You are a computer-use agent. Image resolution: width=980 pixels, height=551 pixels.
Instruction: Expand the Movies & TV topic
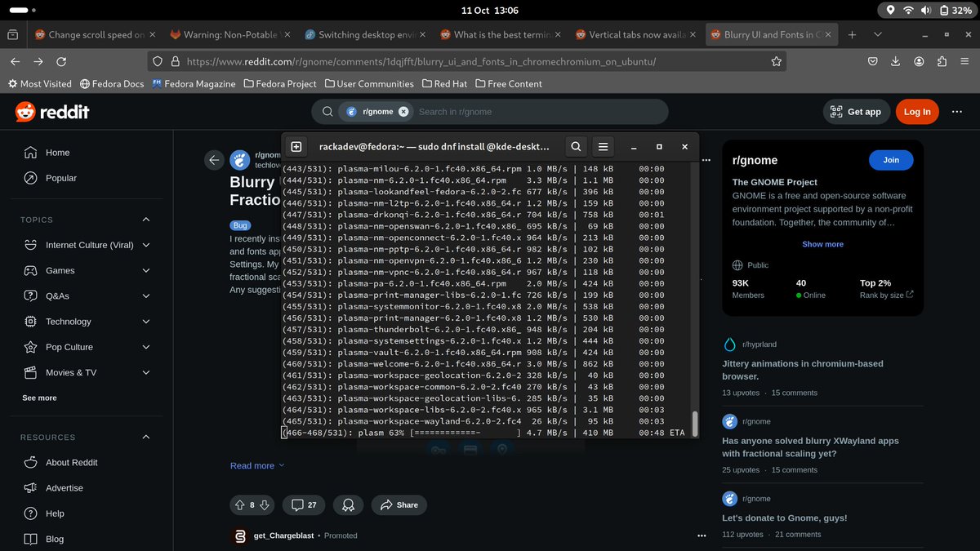click(146, 372)
